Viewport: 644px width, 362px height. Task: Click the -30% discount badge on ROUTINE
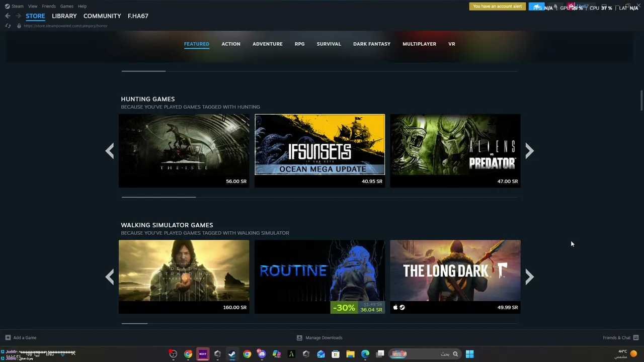click(x=344, y=308)
